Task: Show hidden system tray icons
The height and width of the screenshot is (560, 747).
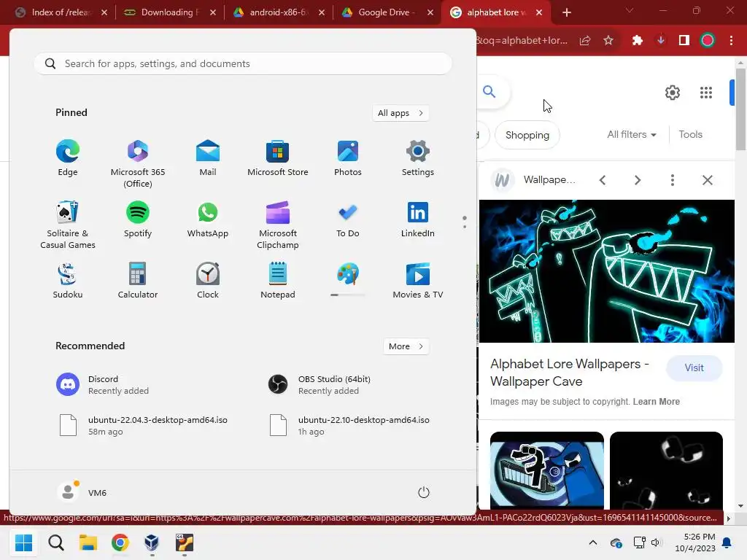Action: click(x=592, y=542)
